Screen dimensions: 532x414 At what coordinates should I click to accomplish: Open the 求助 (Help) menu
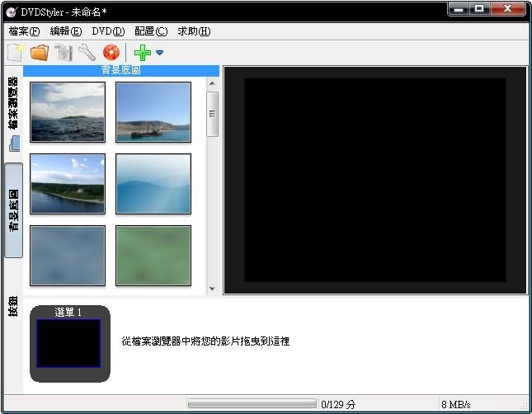tap(194, 31)
